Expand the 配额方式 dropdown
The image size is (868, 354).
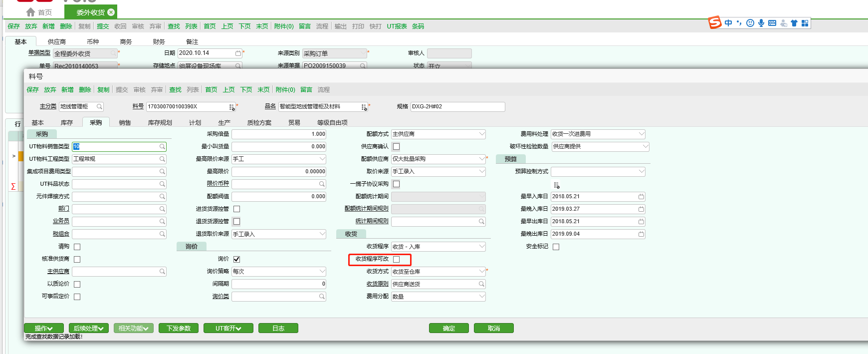click(481, 134)
